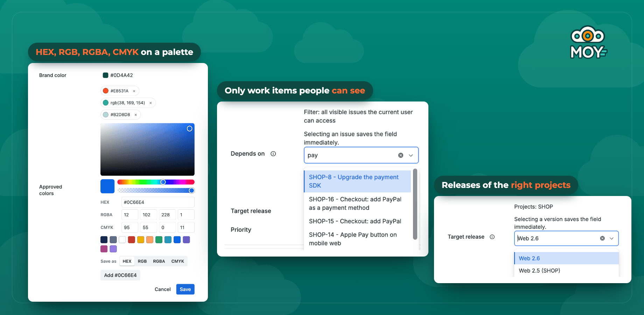Click the RGBA green value field 102
Screen dimensions: 644x315
148,215
